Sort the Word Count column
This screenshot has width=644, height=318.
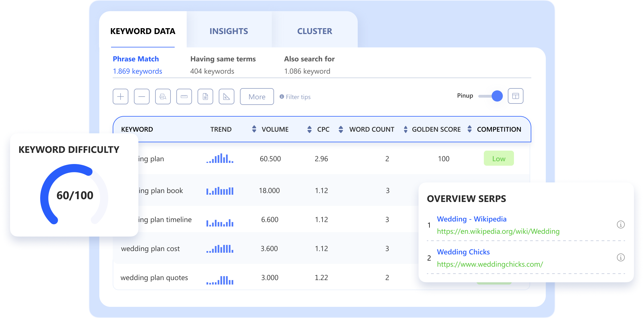click(x=340, y=129)
